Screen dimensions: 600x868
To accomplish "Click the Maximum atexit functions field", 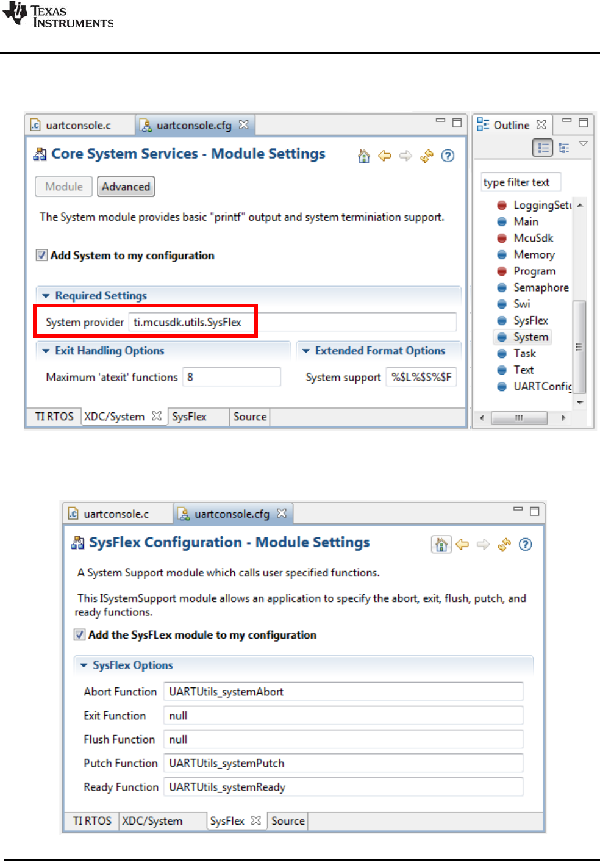I will [x=232, y=377].
